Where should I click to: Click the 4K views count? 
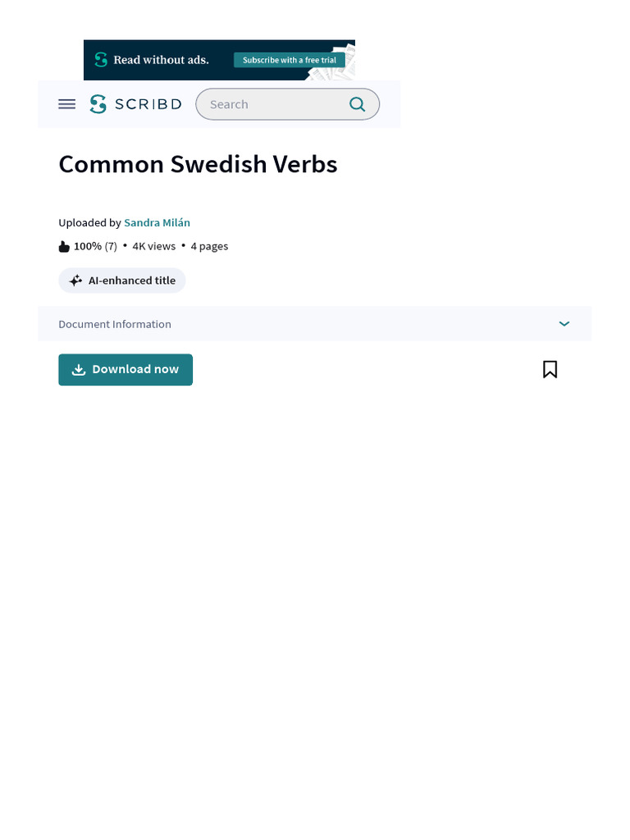coord(154,246)
